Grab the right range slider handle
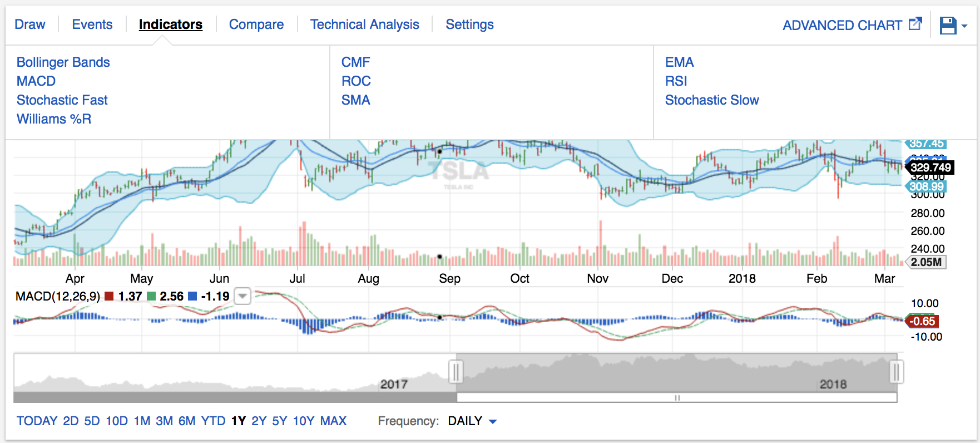Image resolution: width=980 pixels, height=443 pixels. (897, 372)
